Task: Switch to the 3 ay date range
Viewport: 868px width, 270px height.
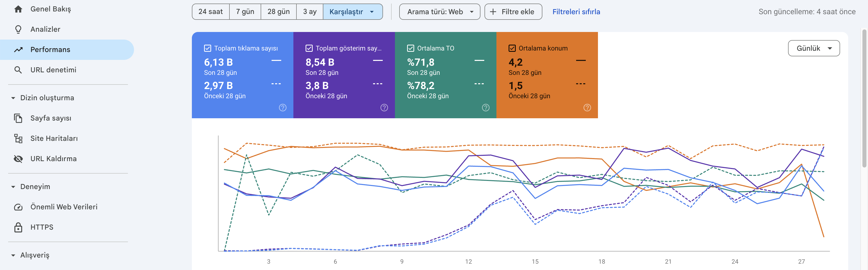Action: (310, 12)
